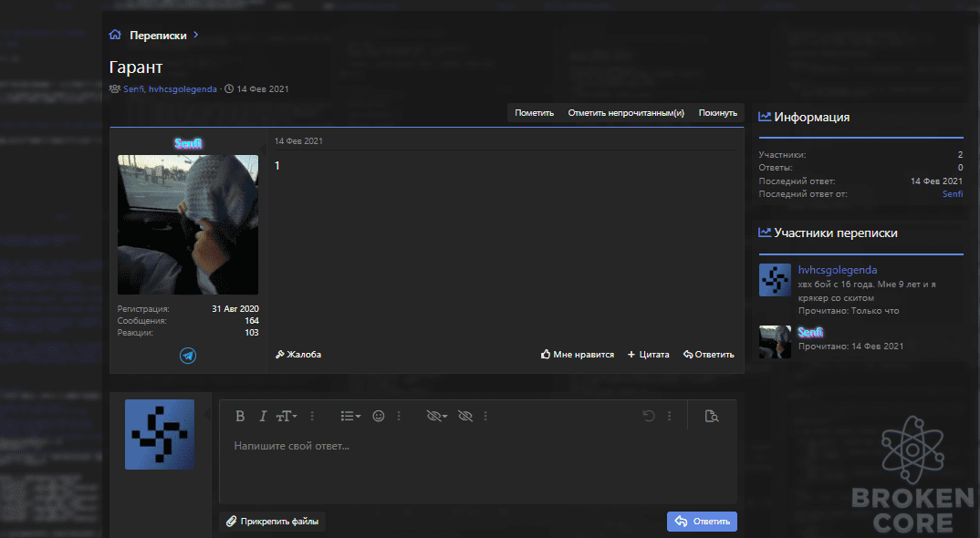Open the hidden content dropdown with arrow
The width and height of the screenshot is (980, 538).
437,416
